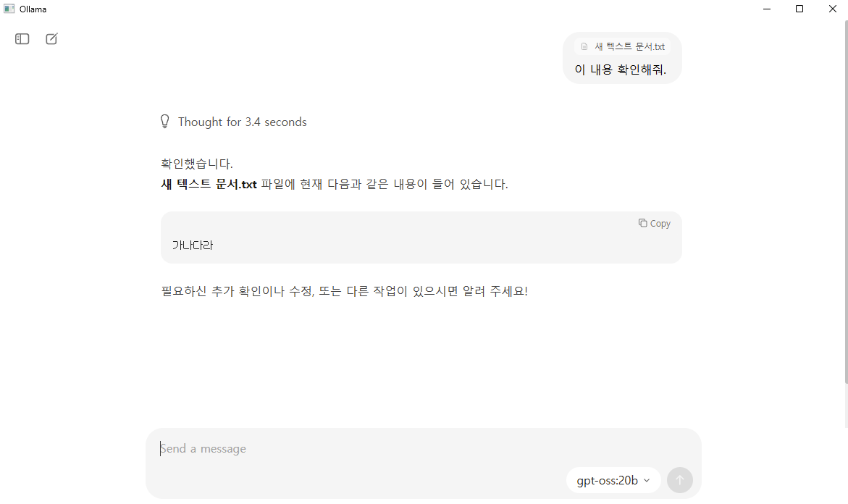Click the closing sentence ending with 알려 주세요!
This screenshot has height=504, width=848.
[345, 292]
